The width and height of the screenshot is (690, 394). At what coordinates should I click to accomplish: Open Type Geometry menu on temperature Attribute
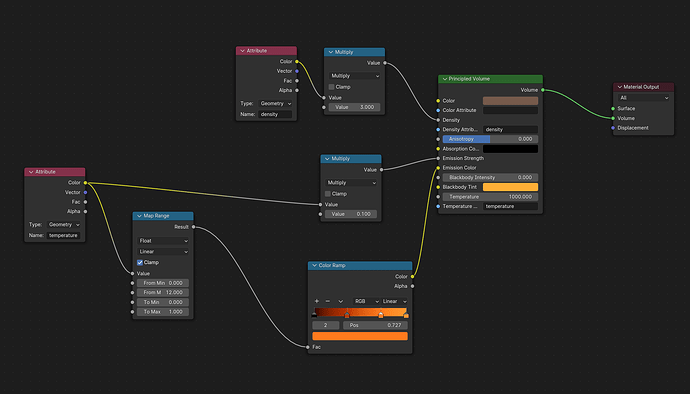pyautogui.click(x=64, y=225)
